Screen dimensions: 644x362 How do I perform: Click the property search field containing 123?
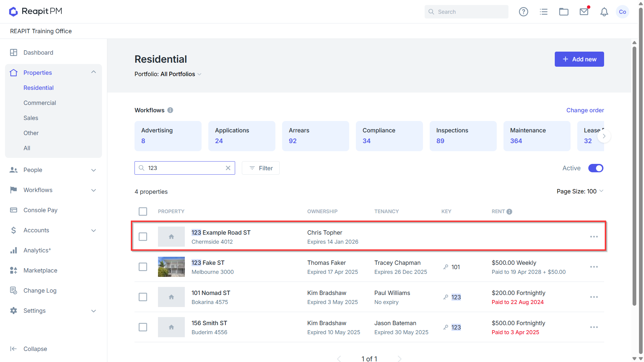coord(185,168)
